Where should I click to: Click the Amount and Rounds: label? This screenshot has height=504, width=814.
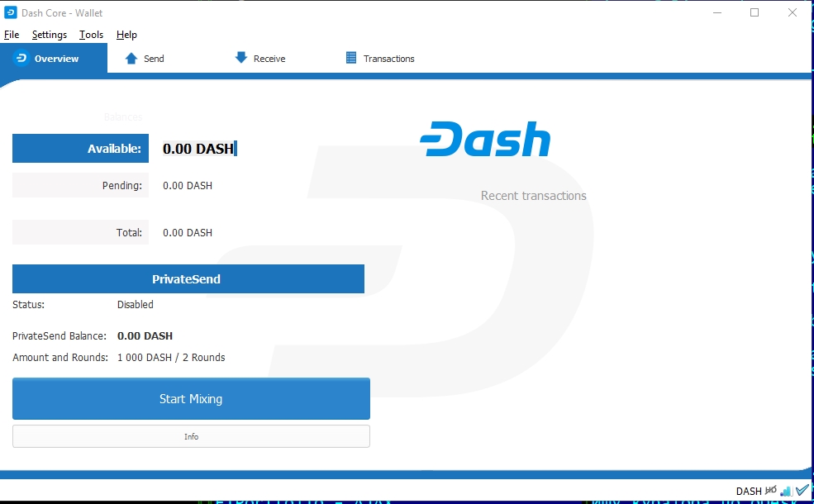coord(60,358)
